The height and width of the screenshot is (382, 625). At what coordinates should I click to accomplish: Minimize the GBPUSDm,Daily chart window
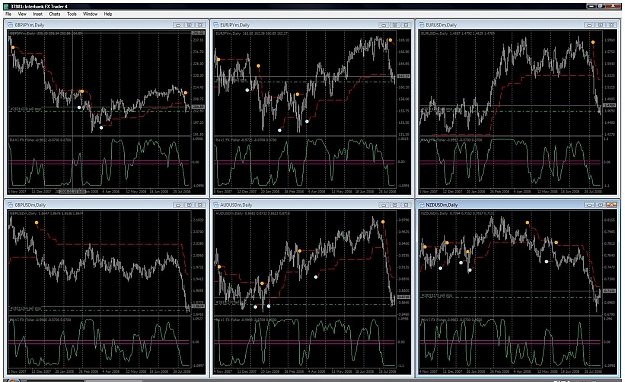pos(178,205)
